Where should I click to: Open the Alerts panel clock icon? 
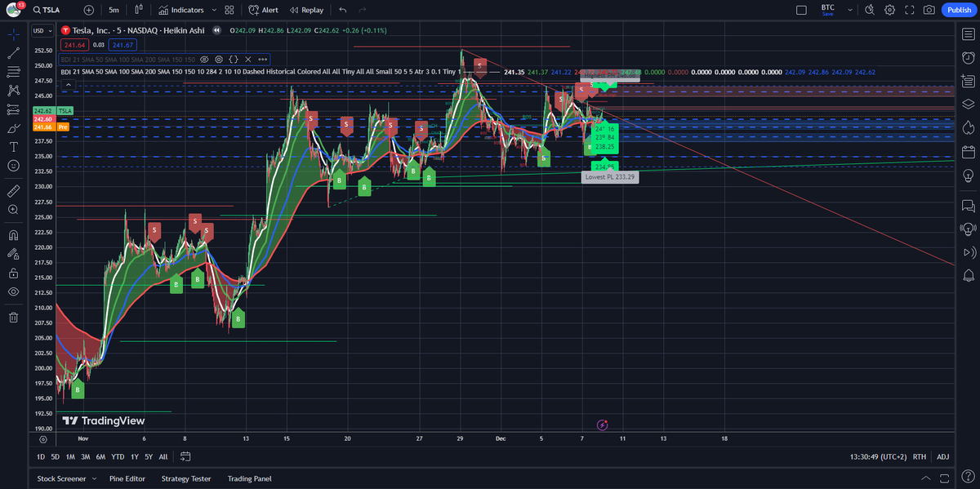coord(968,57)
